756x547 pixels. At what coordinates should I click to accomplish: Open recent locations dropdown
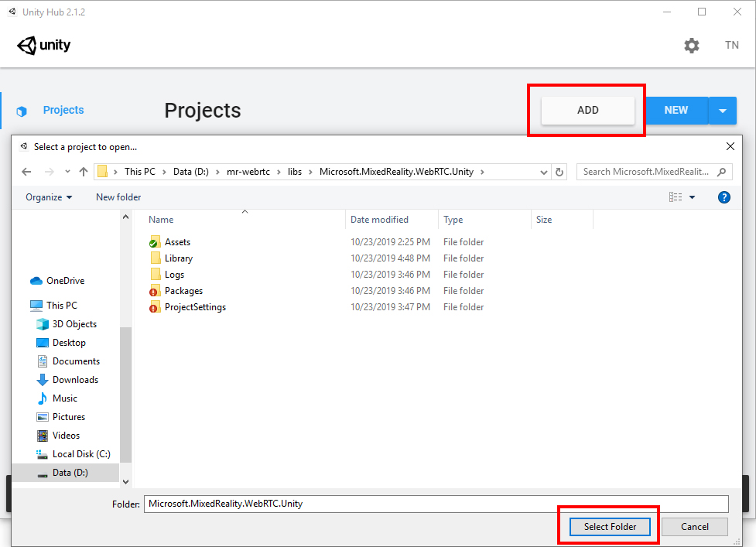[67, 172]
